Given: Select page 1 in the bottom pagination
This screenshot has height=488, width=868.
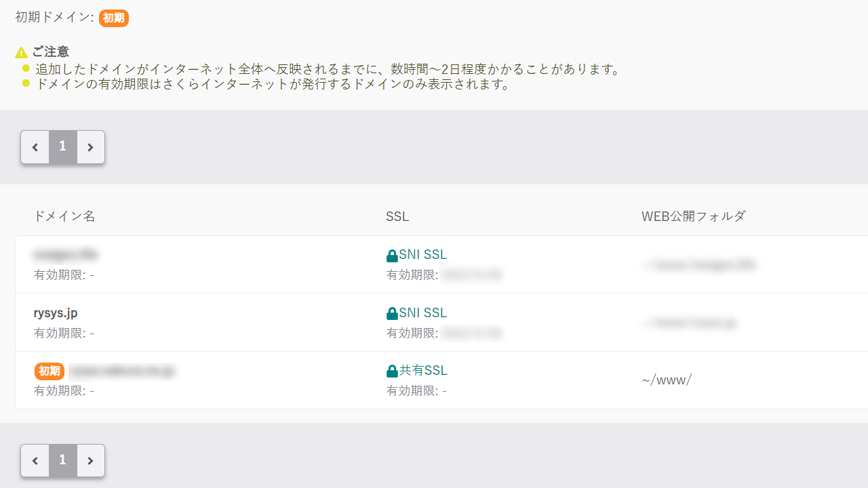Looking at the screenshot, I should pos(62,461).
